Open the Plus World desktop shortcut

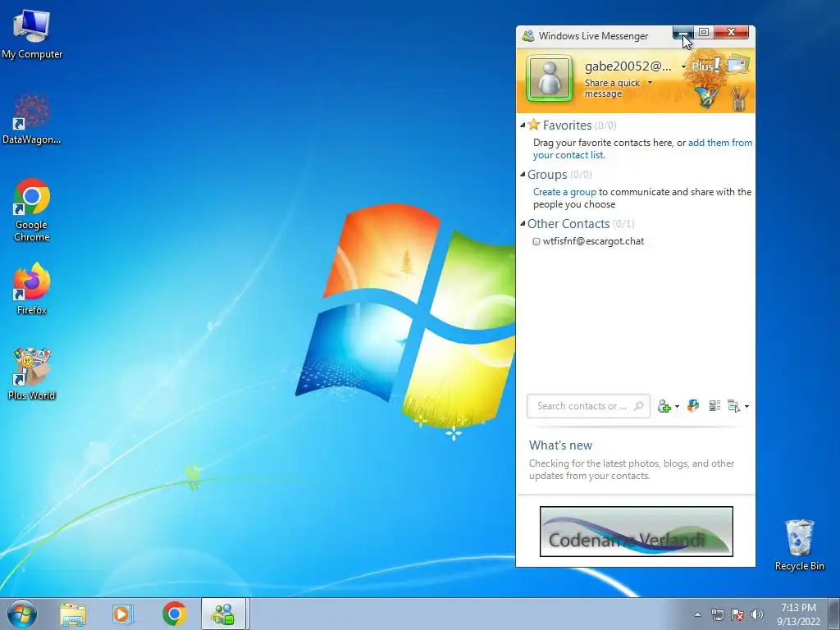32,374
